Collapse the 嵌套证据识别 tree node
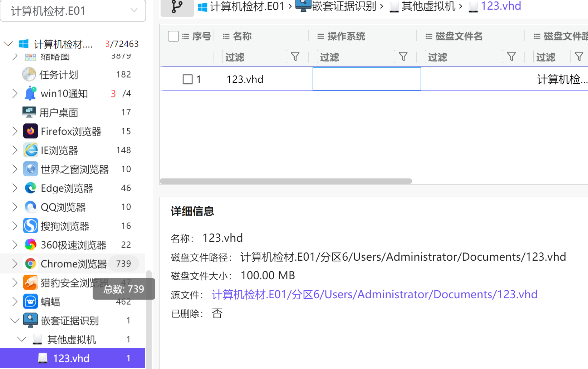Viewport: 588px width, 369px height. (x=15, y=321)
